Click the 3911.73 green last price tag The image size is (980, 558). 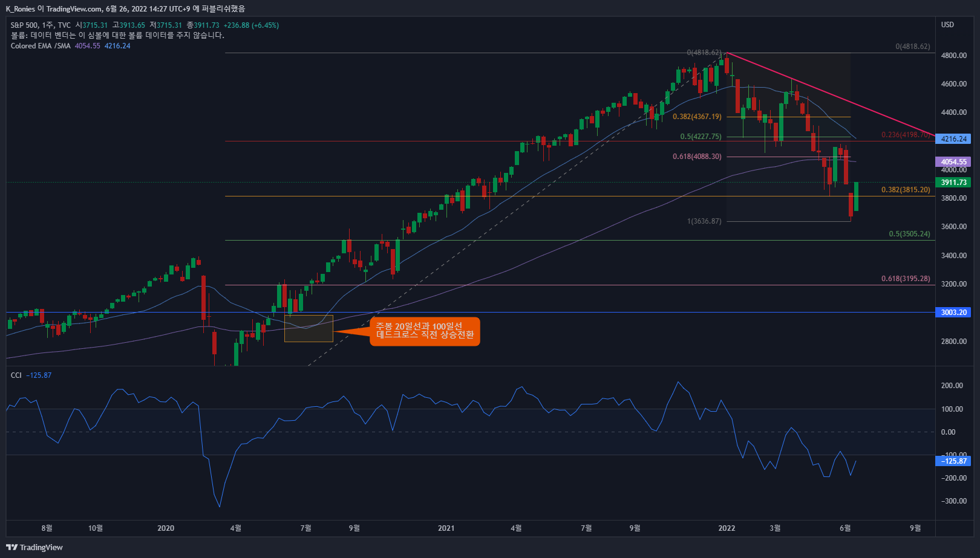pyautogui.click(x=953, y=183)
